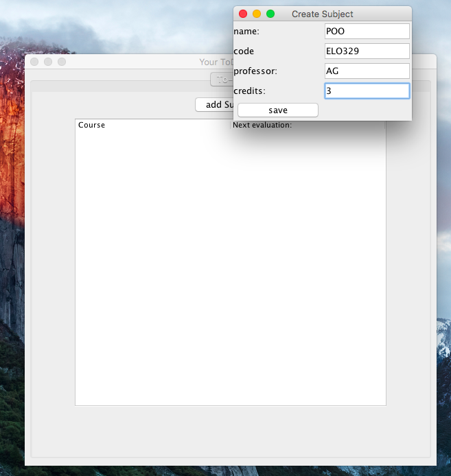Click the name: label in the dialog

246,32
